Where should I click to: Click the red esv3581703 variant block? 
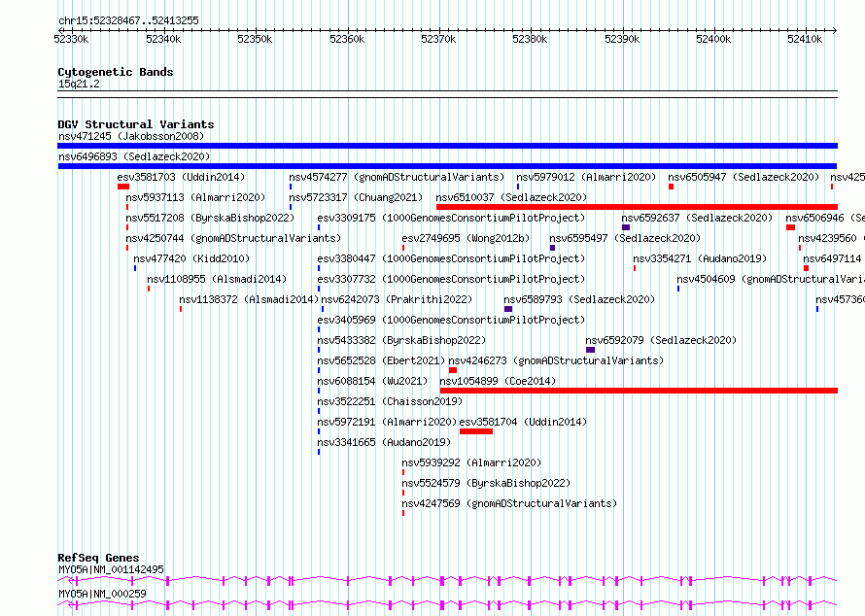point(123,187)
